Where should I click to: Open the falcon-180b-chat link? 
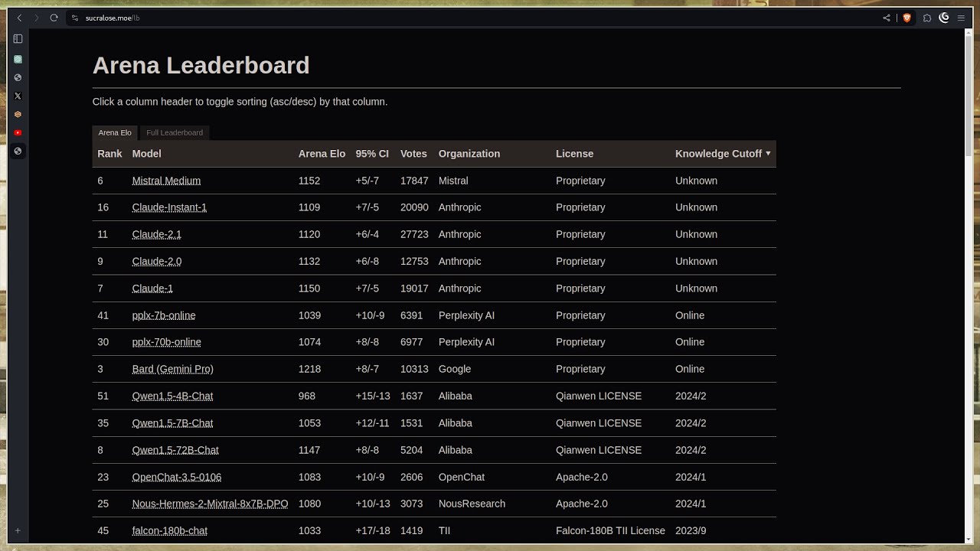pyautogui.click(x=169, y=530)
